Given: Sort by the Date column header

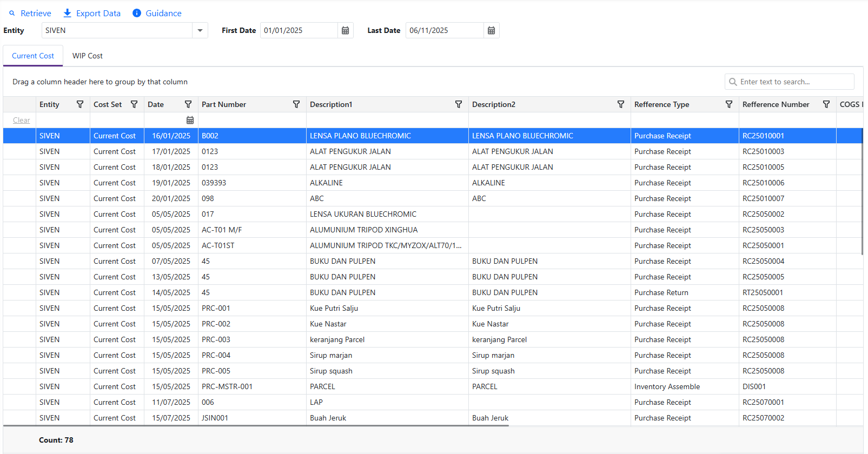Looking at the screenshot, I should [x=156, y=104].
